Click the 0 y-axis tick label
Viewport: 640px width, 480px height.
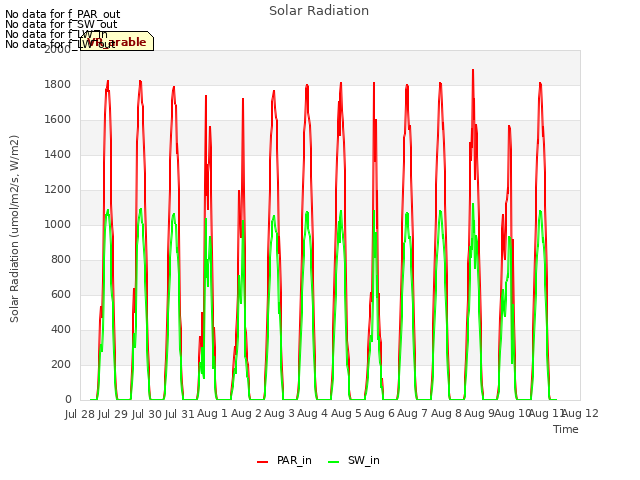68,400
